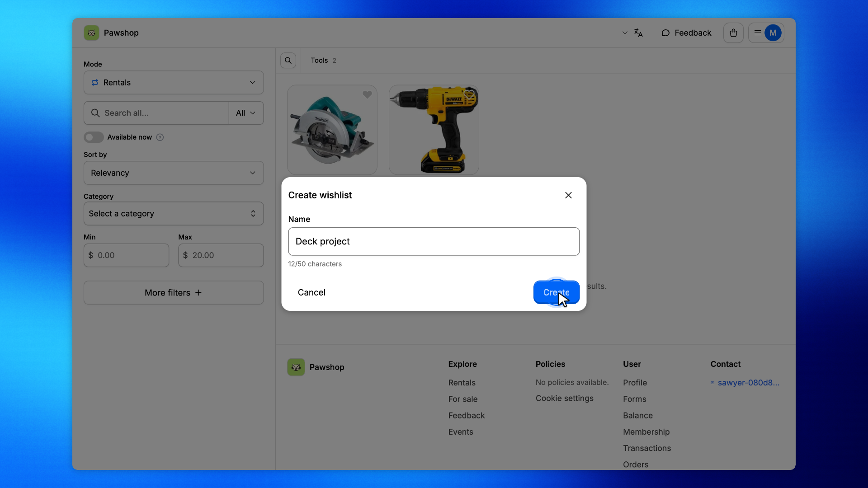Favorite the DeWalt drill with heart icon
This screenshot has height=488, width=868.
tap(469, 95)
